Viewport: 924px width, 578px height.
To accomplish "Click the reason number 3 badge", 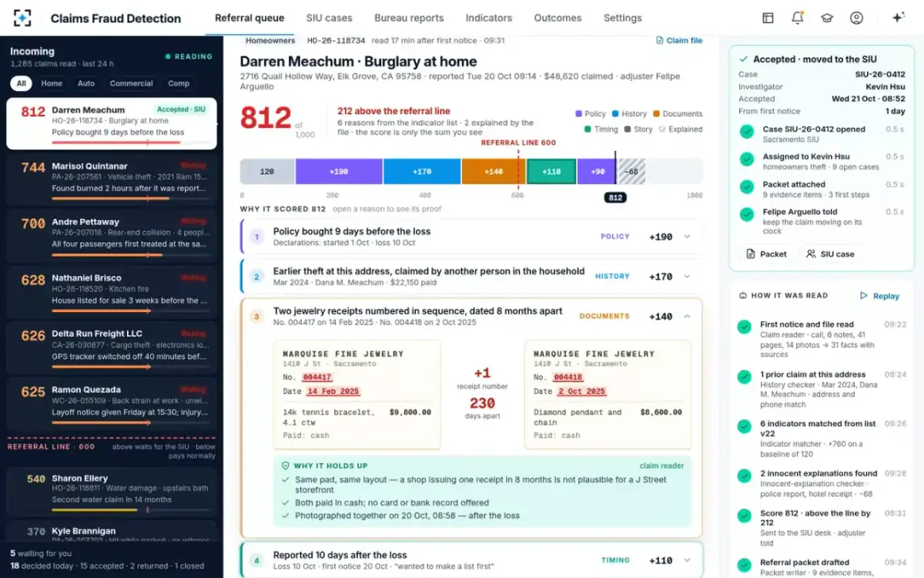I will point(257,316).
